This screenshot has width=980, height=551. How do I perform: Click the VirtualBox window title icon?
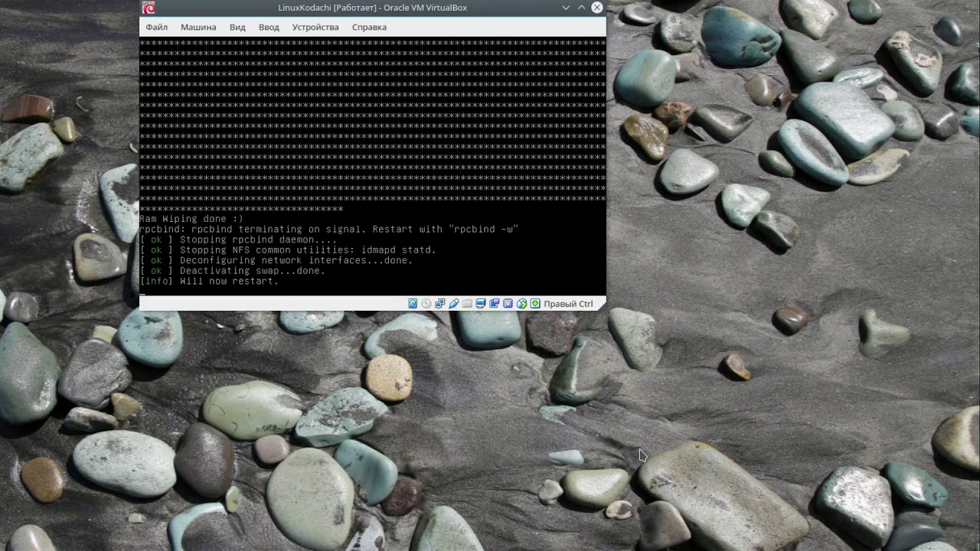click(149, 8)
